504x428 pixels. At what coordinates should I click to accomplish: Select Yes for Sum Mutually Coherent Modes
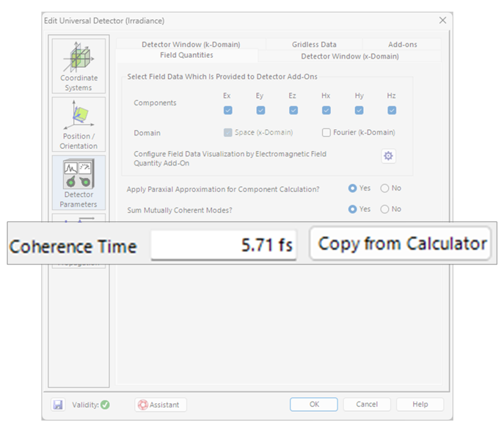coord(353,210)
